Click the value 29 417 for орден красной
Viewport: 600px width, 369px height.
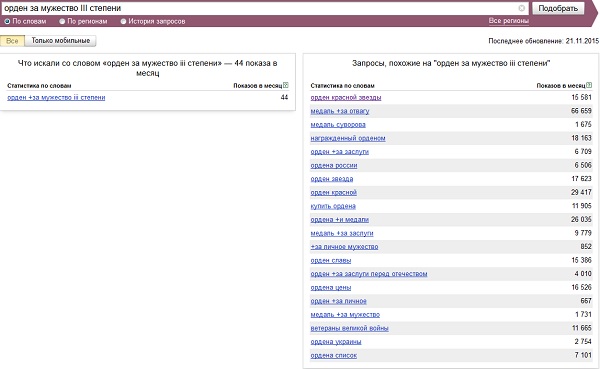coord(581,193)
